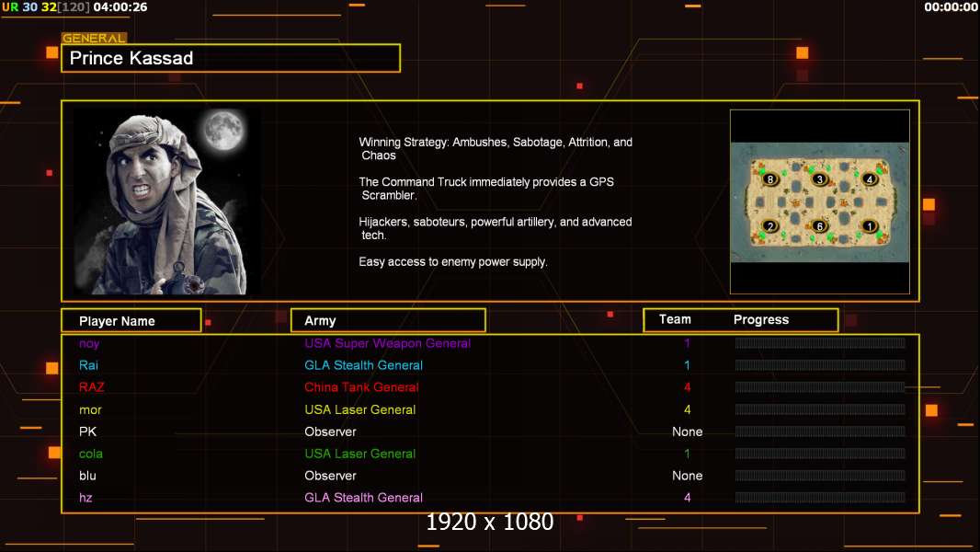980x552 pixels.
Task: Click hz's loading progress bar
Action: pos(820,498)
